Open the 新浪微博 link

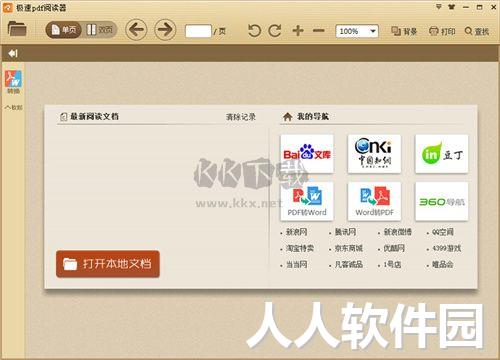pyautogui.click(x=398, y=232)
